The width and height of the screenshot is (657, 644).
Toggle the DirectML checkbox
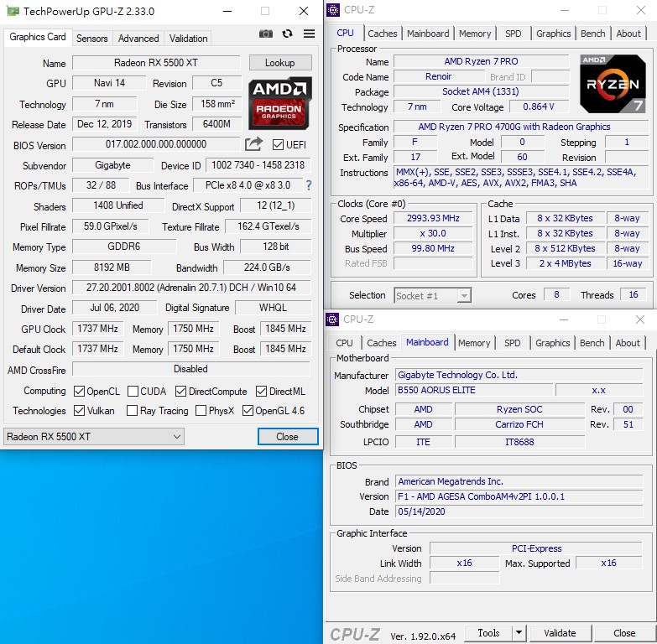(261, 391)
